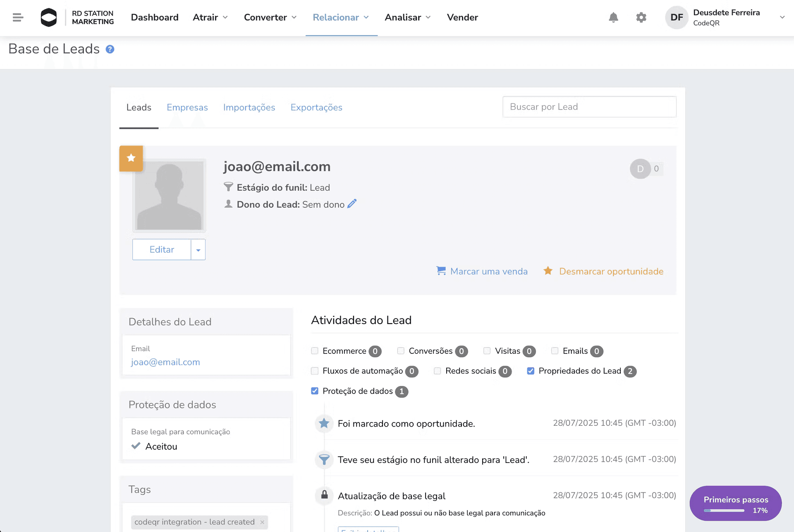This screenshot has height=532, width=794.
Task: Enable the Emails activity filter
Action: [554, 351]
